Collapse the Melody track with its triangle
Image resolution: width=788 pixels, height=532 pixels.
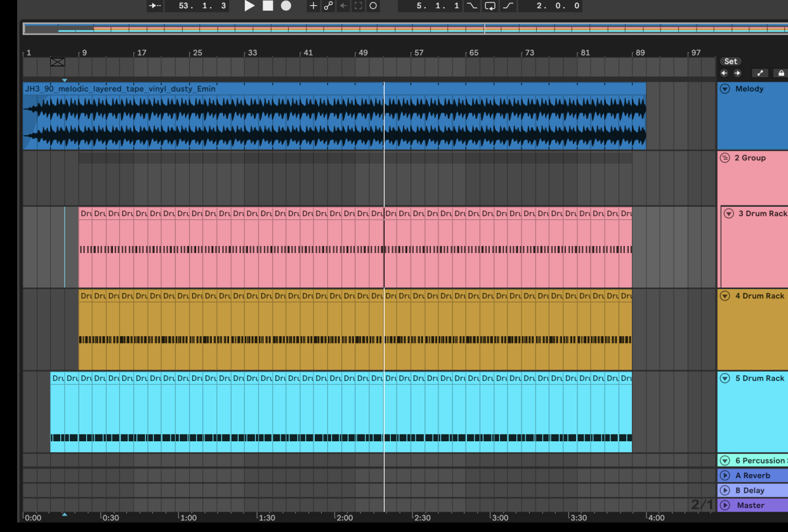click(726, 89)
